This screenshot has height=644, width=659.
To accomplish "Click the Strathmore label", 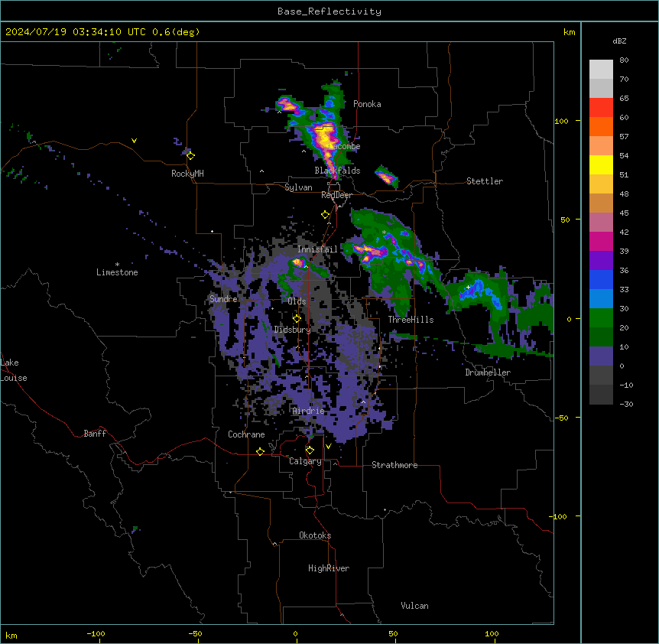I will [x=394, y=465].
